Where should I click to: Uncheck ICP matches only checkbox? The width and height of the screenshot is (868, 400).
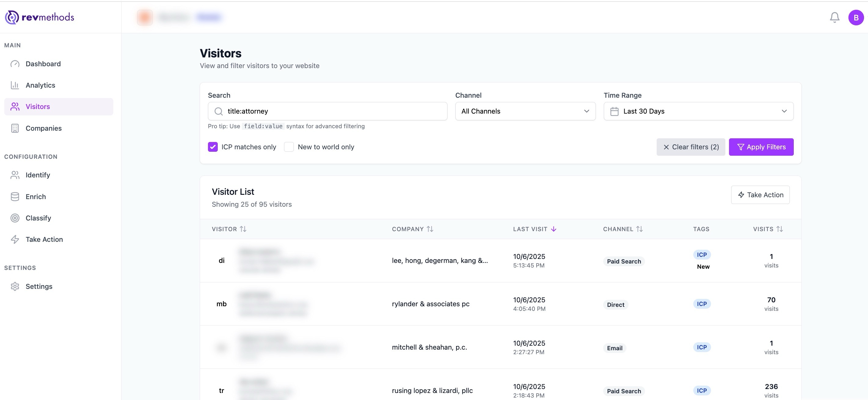pos(213,147)
